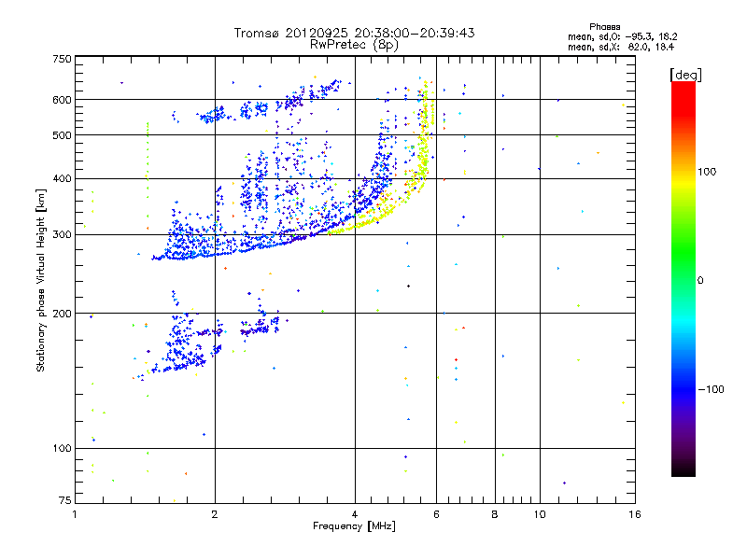Click the green zero region of the colorbar
747x560 pixels.
point(684,280)
